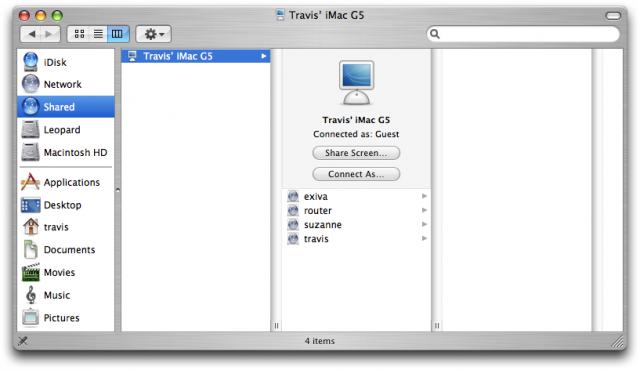Minimize window with the yellow button
The image size is (640, 370).
(x=41, y=16)
